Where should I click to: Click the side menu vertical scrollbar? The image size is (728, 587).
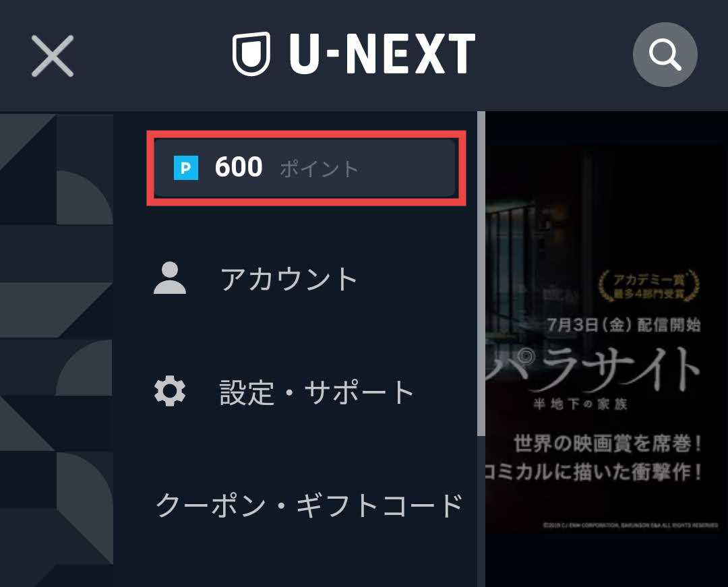[481, 274]
